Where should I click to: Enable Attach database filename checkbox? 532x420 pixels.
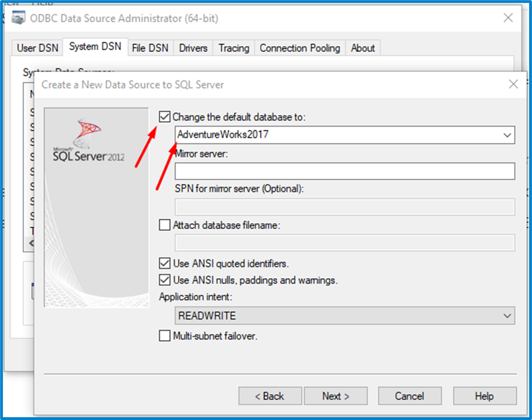pyautogui.click(x=165, y=225)
